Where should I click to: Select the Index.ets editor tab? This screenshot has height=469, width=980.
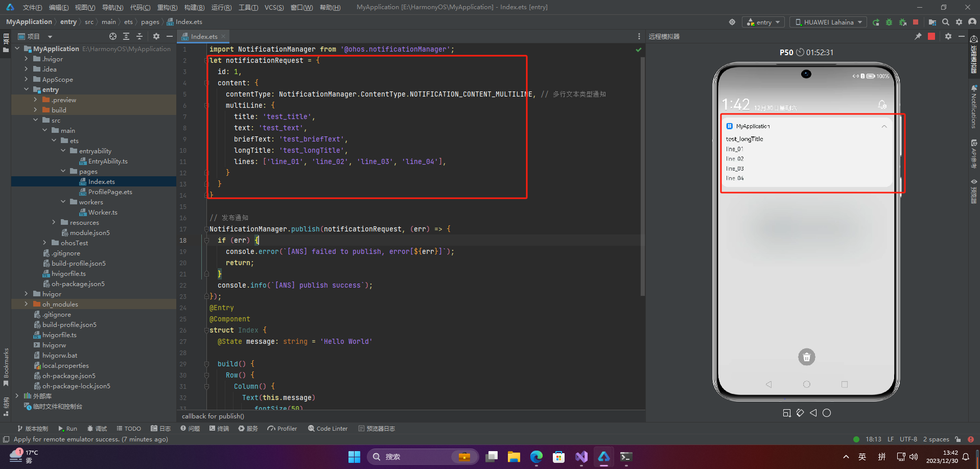click(x=204, y=36)
